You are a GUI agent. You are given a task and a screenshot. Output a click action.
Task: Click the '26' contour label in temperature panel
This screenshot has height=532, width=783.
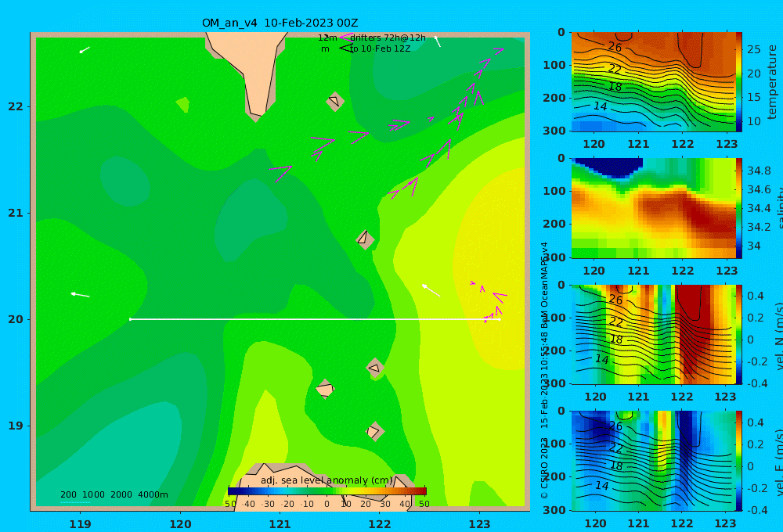615,46
